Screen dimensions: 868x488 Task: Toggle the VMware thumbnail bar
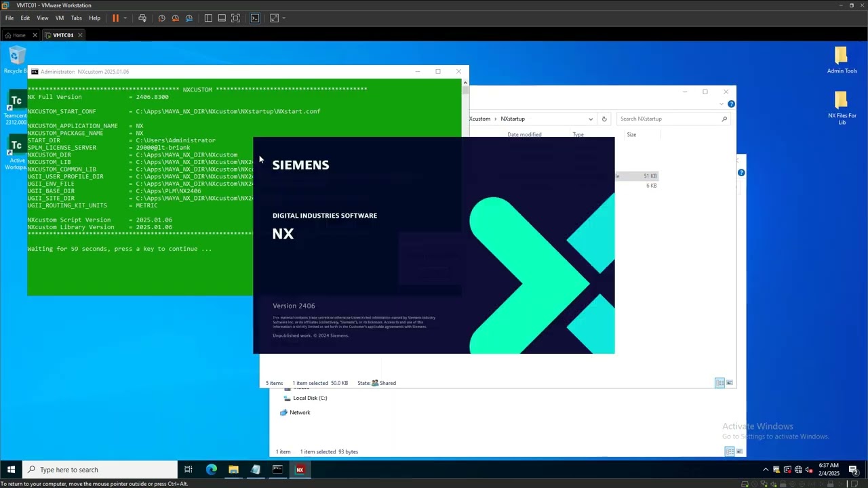[222, 18]
